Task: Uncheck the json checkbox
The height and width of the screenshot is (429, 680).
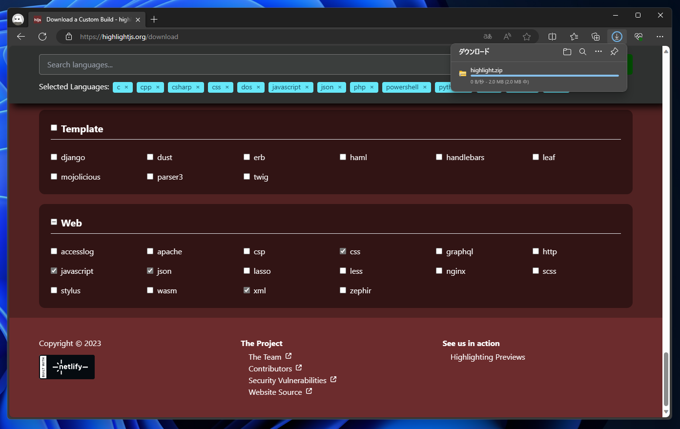Action: pos(150,271)
